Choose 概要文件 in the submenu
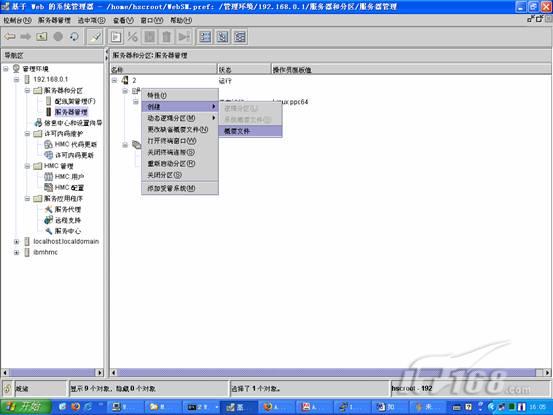Viewport: 553px width, 415px height. [x=250, y=131]
